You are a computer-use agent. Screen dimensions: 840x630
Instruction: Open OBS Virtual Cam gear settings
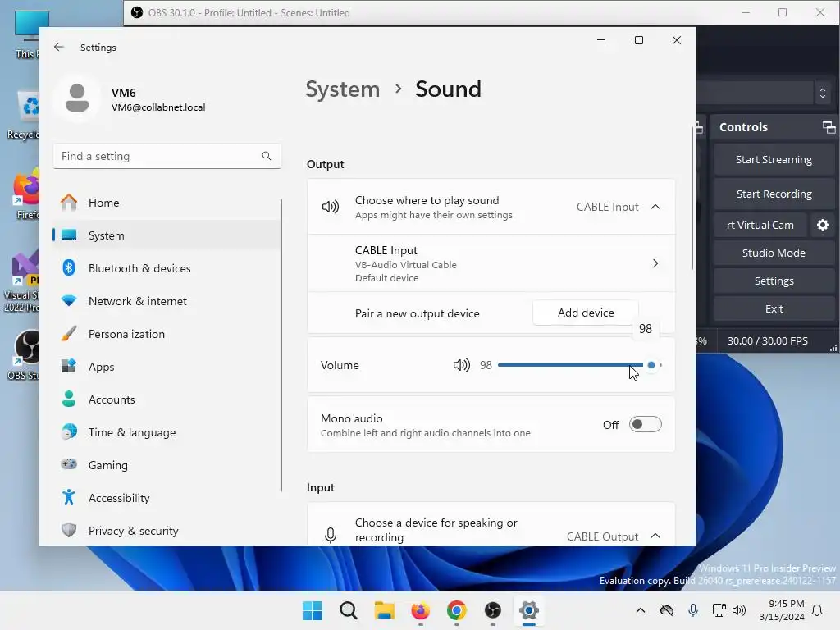click(822, 225)
